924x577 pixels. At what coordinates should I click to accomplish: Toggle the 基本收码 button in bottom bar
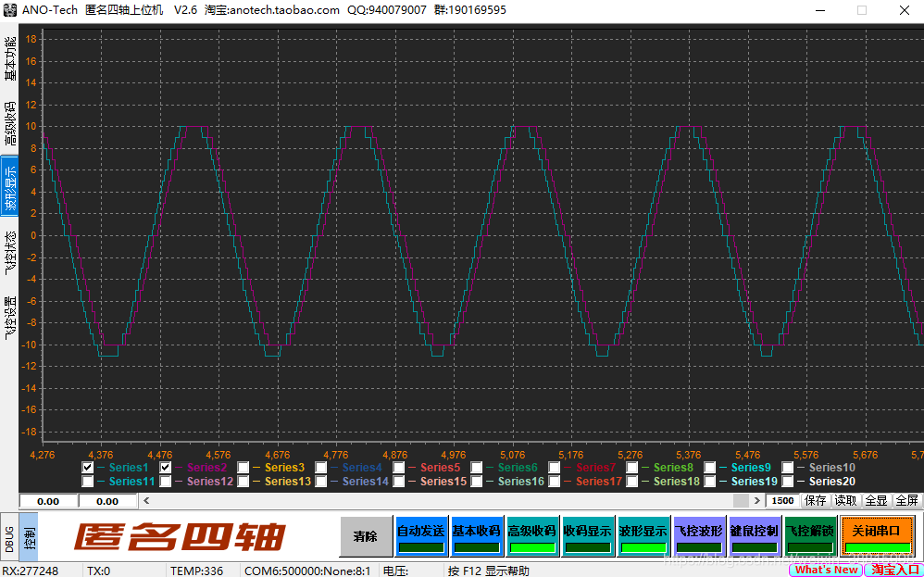(x=477, y=536)
